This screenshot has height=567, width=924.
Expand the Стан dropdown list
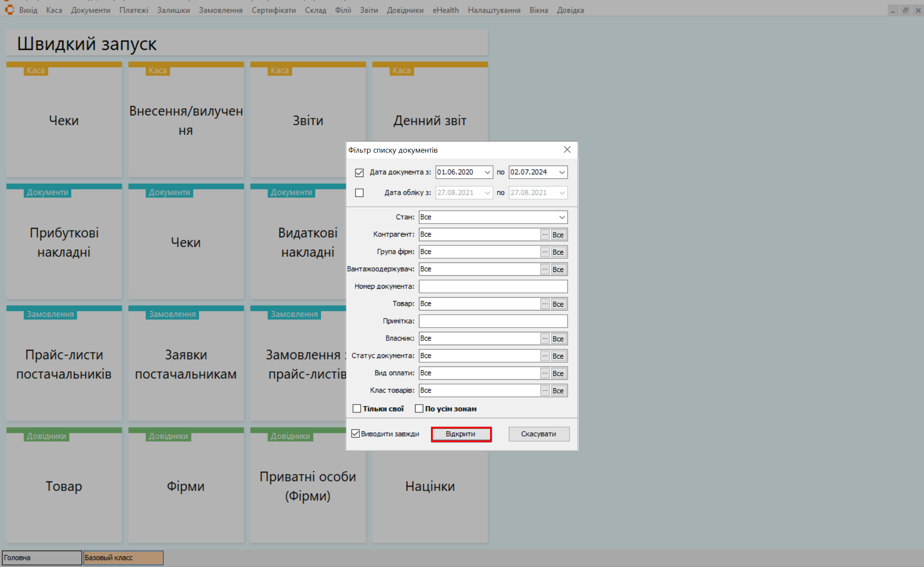pos(562,217)
